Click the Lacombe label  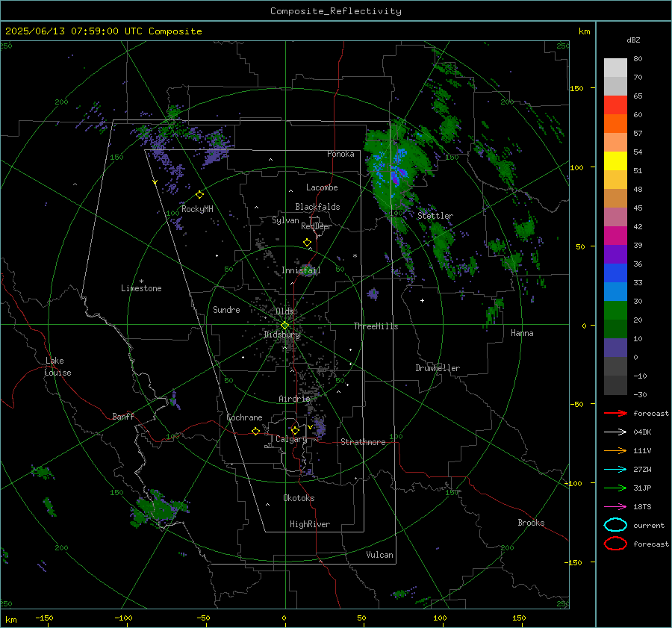(x=322, y=187)
